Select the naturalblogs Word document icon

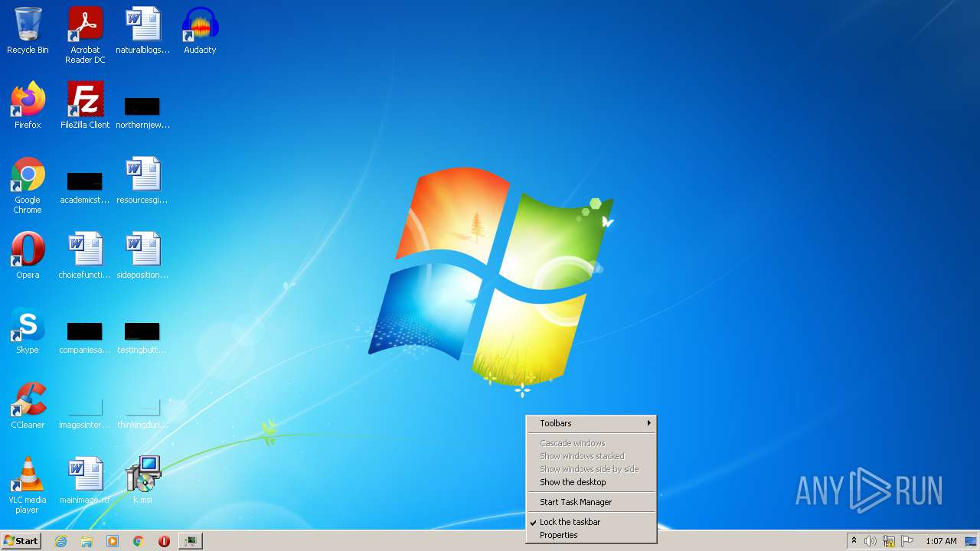tap(142, 31)
